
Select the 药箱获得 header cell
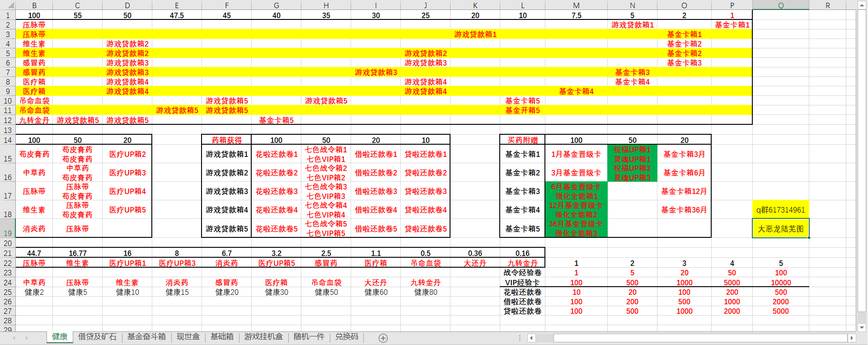226,140
